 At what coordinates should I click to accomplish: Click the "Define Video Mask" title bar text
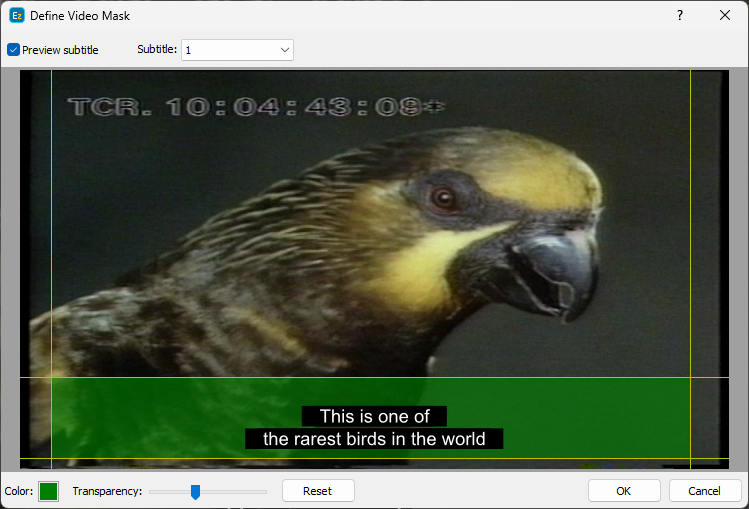(80, 16)
